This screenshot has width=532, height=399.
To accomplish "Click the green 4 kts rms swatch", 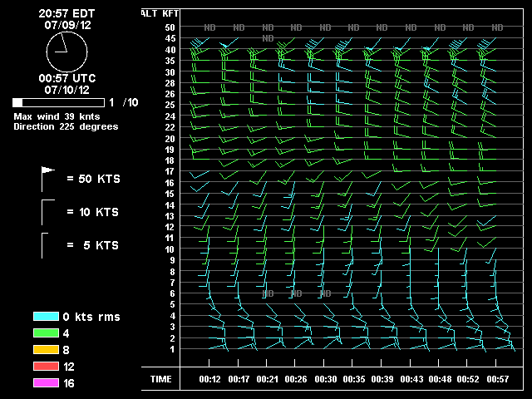I will pos(47,332).
